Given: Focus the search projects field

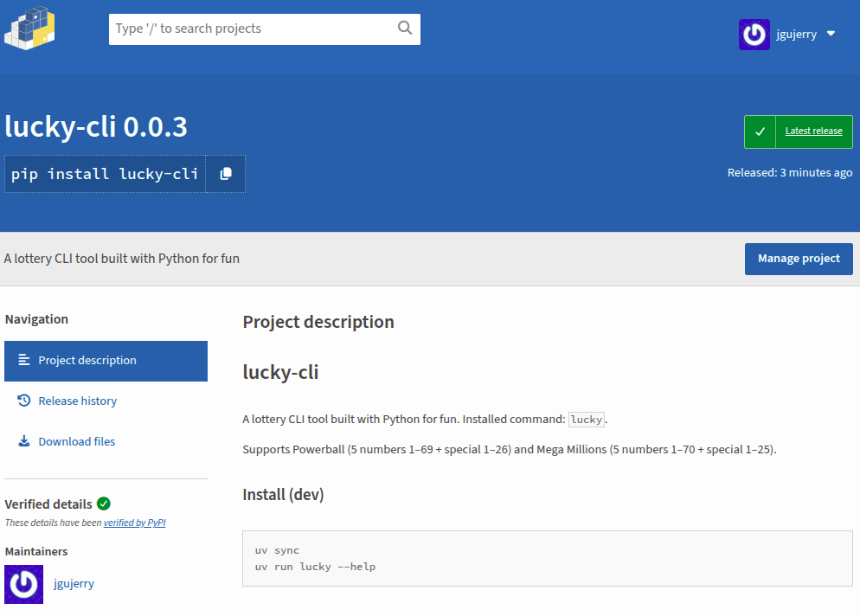Looking at the screenshot, I should (265, 29).
